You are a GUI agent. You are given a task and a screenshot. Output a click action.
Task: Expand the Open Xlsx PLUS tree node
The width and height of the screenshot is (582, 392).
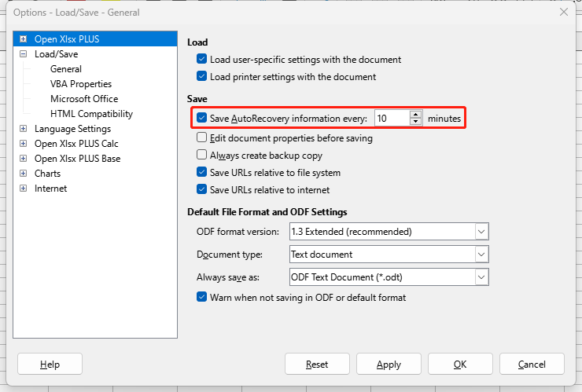click(24, 39)
